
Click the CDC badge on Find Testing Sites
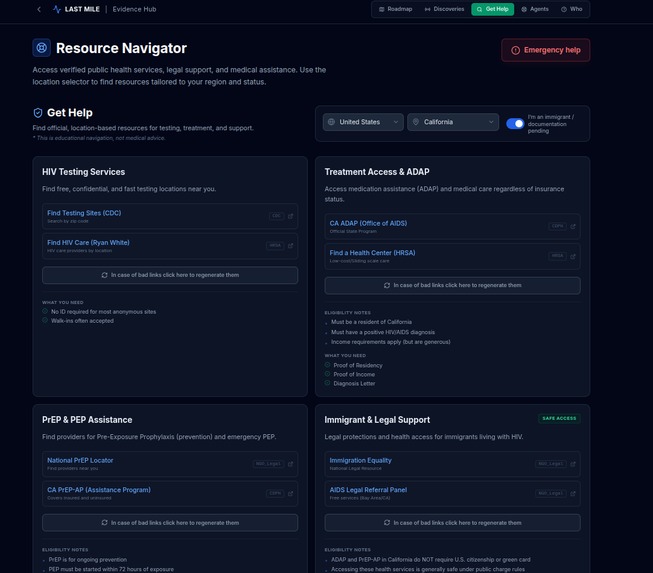coord(277,216)
